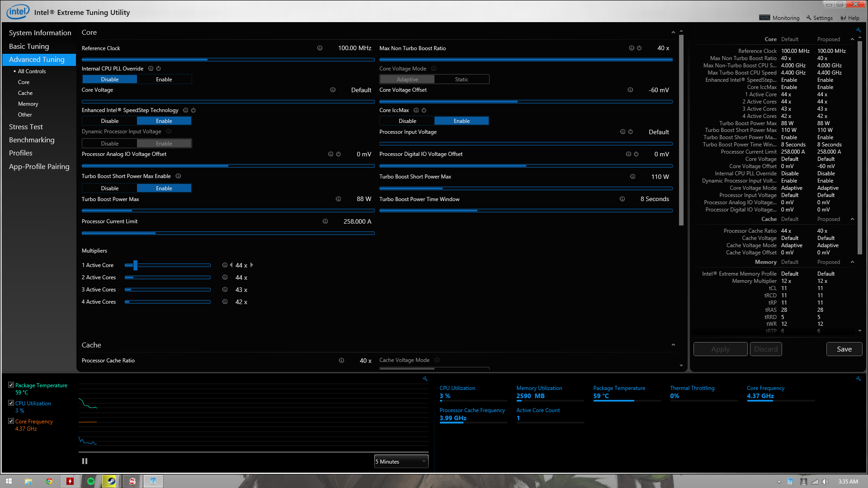Set Dynamic Processor Input Voltage to Disable
Image resolution: width=868 pixels, height=488 pixels.
(110, 144)
